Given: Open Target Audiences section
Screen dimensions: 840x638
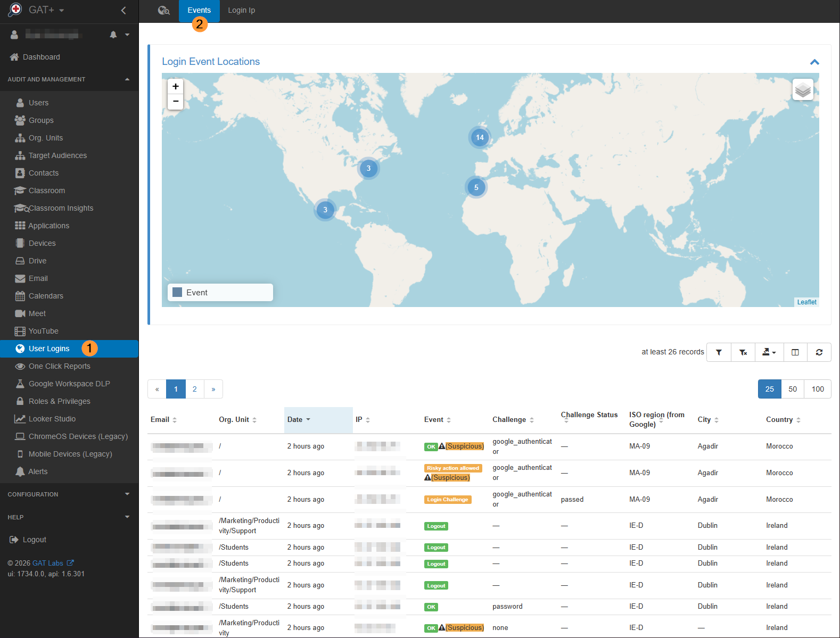Looking at the screenshot, I should coord(57,155).
